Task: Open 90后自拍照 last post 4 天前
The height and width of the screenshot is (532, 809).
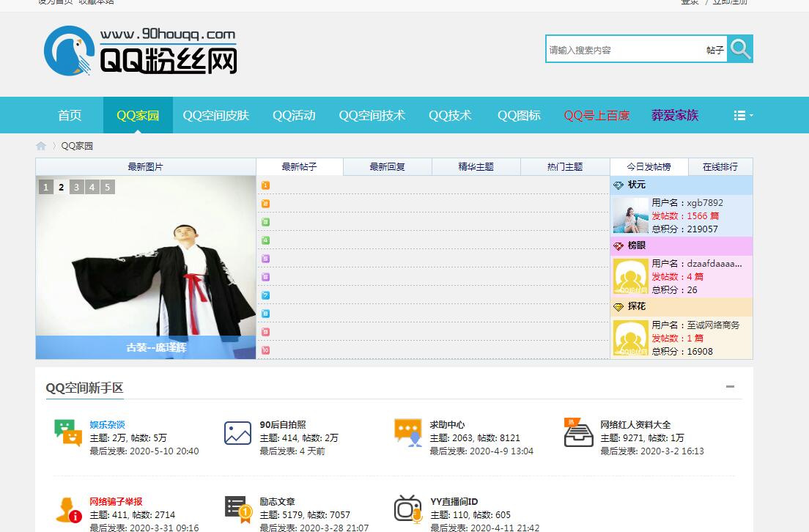Action: click(312, 451)
